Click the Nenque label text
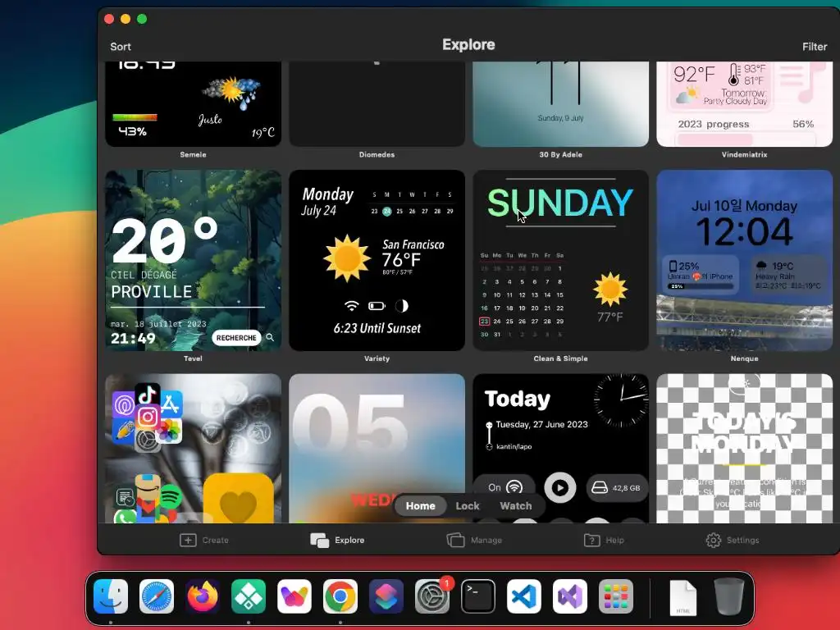This screenshot has height=630, width=840. click(745, 358)
